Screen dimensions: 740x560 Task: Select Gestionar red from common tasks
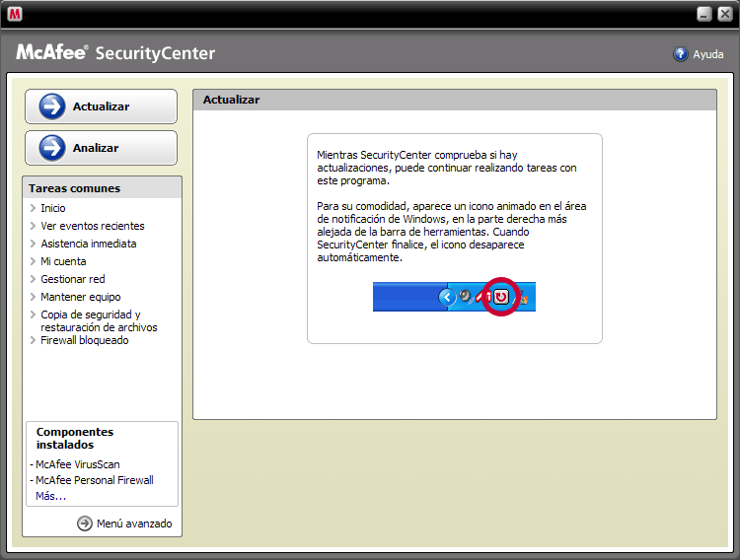coord(72,279)
